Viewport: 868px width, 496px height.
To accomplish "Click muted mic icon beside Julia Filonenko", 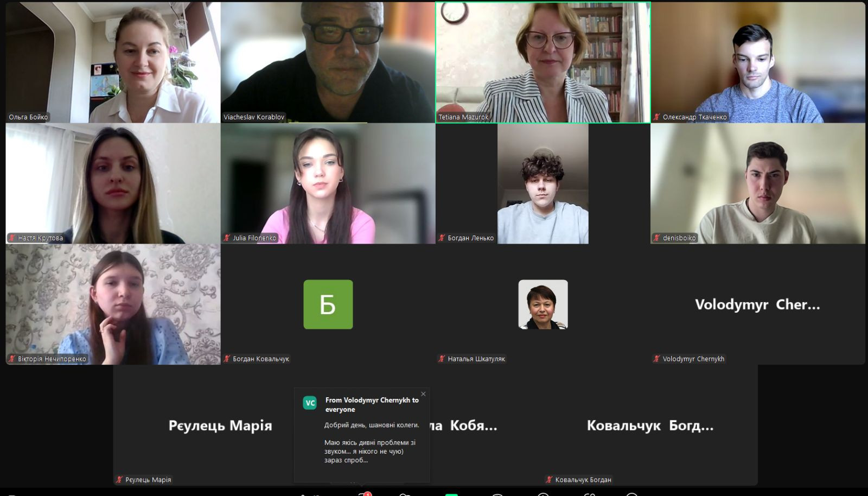I will 227,238.
